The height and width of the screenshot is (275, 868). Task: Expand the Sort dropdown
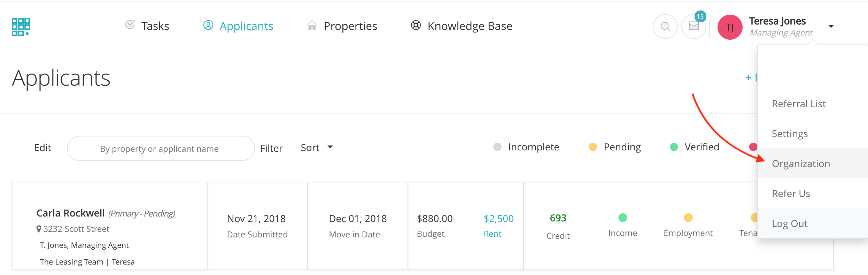click(x=316, y=148)
